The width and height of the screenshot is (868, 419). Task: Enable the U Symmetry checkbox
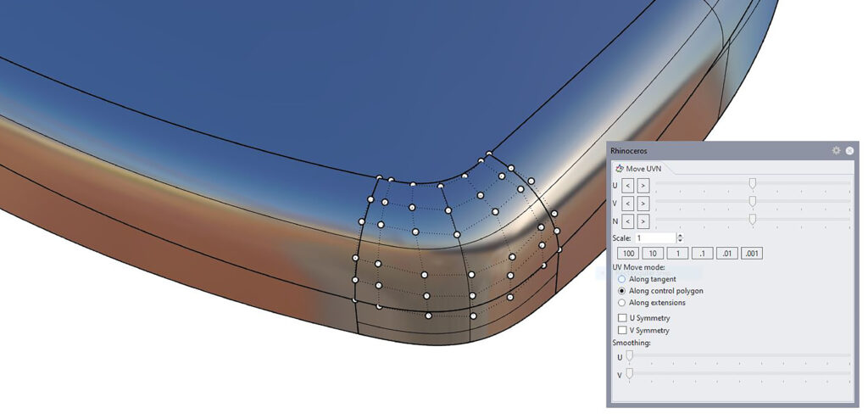tap(622, 318)
